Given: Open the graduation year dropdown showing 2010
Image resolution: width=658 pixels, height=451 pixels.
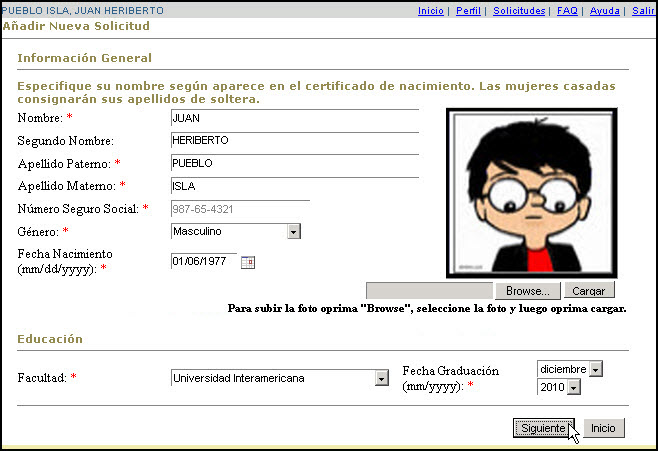Looking at the screenshot, I should [x=559, y=387].
